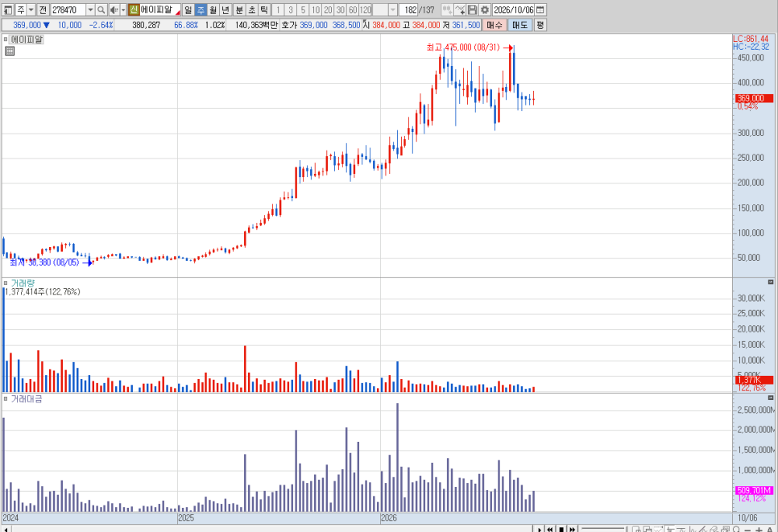
Task: Select the 분 minute period
Action: 239,10
